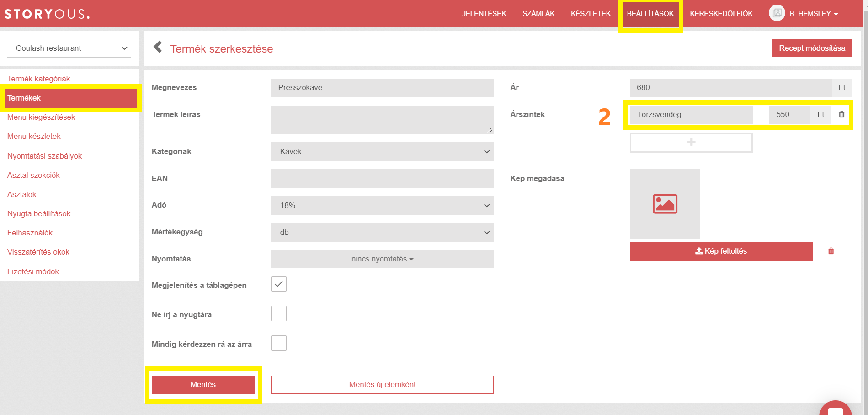Open Fizetési módok sidebar link
This screenshot has width=868, height=415.
coord(33,271)
